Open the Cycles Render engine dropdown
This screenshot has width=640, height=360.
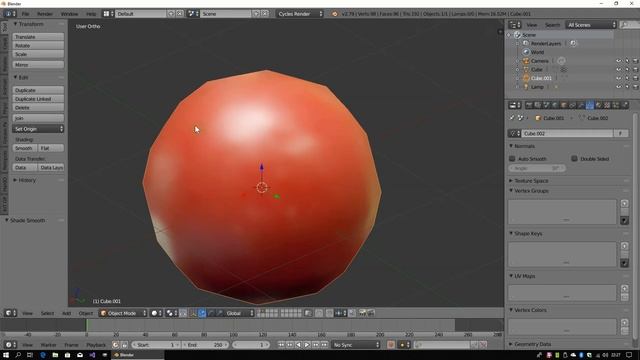click(x=300, y=13)
